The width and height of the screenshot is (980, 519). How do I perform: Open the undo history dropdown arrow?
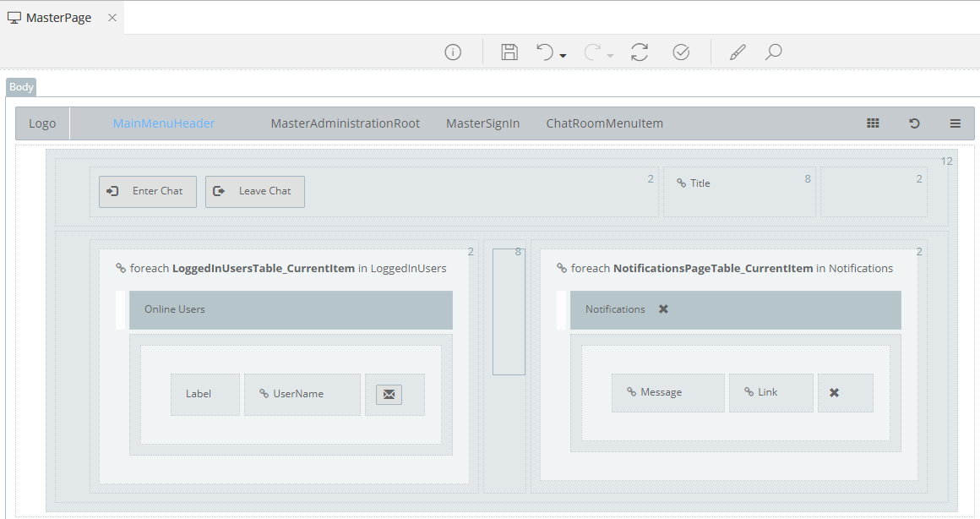pyautogui.click(x=563, y=56)
